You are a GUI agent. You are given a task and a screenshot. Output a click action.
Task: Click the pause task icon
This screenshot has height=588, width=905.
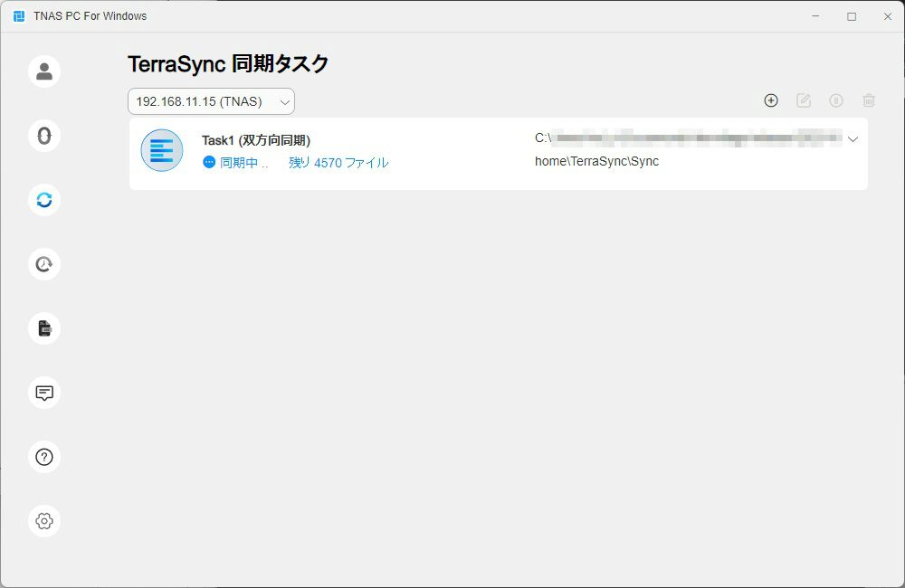click(x=835, y=100)
